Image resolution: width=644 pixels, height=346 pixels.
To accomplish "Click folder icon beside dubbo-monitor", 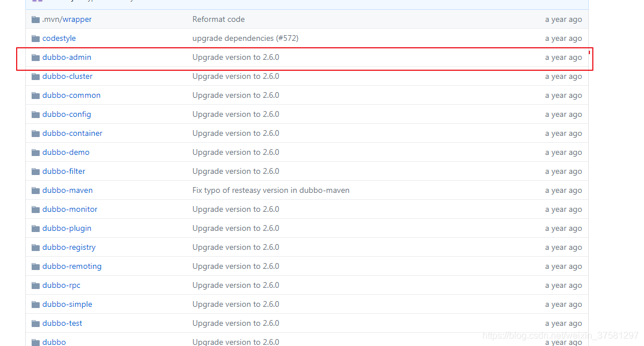I will coord(36,210).
